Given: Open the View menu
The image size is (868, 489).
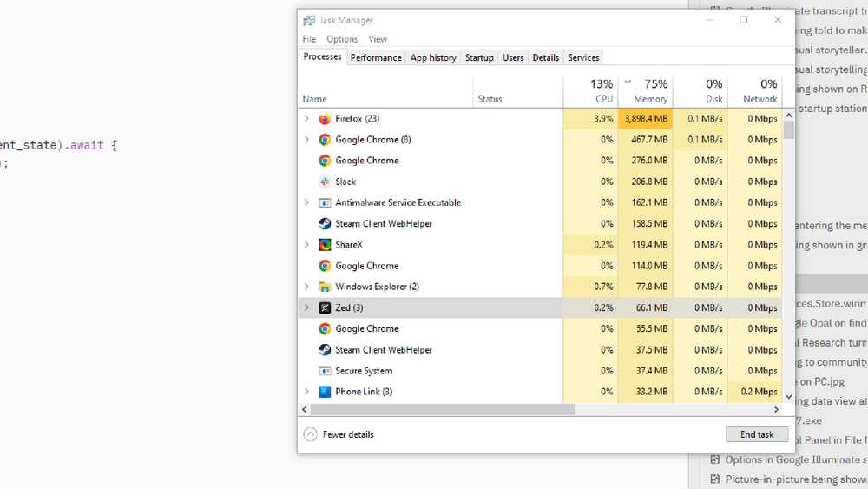Looking at the screenshot, I should [378, 39].
